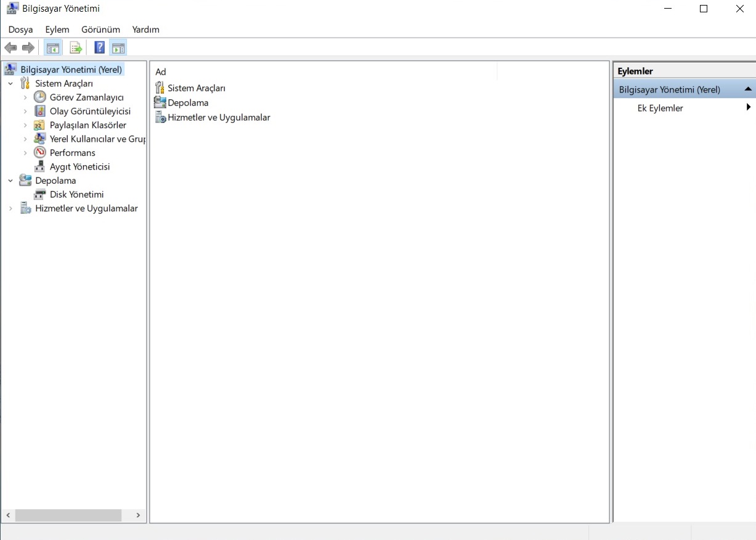The image size is (756, 540).
Task: Click the Aygıt Yöneticisi icon
Action: tap(40, 166)
